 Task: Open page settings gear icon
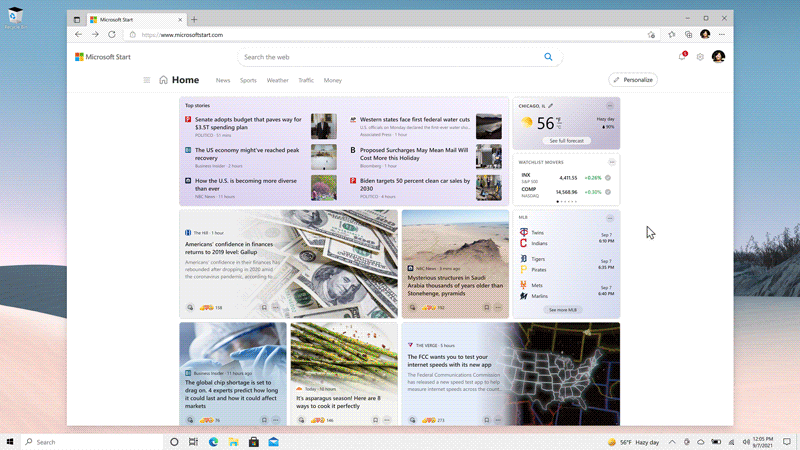click(x=700, y=57)
